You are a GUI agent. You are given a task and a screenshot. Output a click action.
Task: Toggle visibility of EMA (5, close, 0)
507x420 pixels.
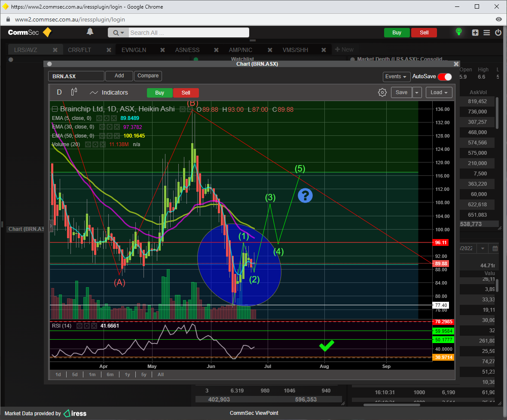(x=100, y=118)
